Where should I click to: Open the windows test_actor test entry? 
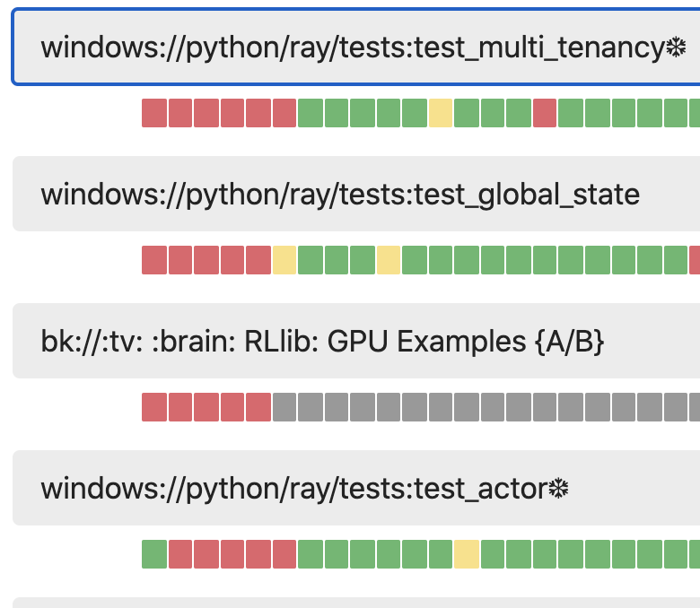tap(356, 488)
